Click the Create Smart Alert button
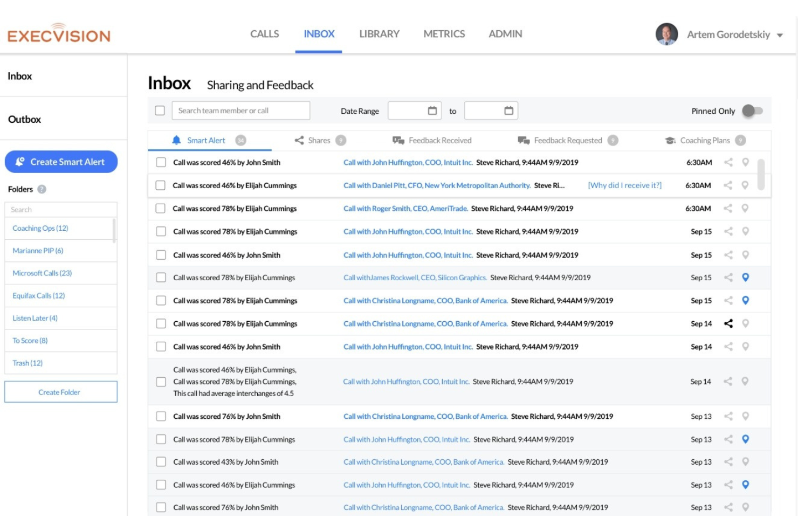 [x=61, y=162]
